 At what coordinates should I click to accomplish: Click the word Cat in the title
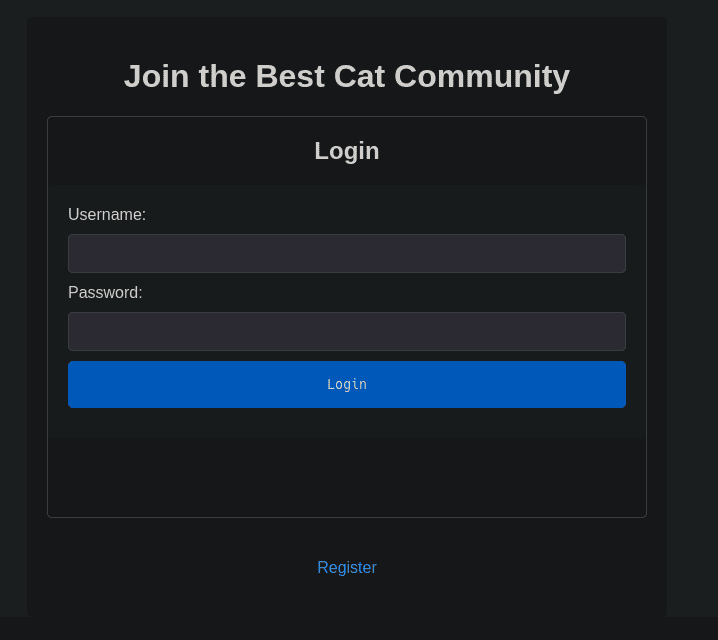point(359,76)
